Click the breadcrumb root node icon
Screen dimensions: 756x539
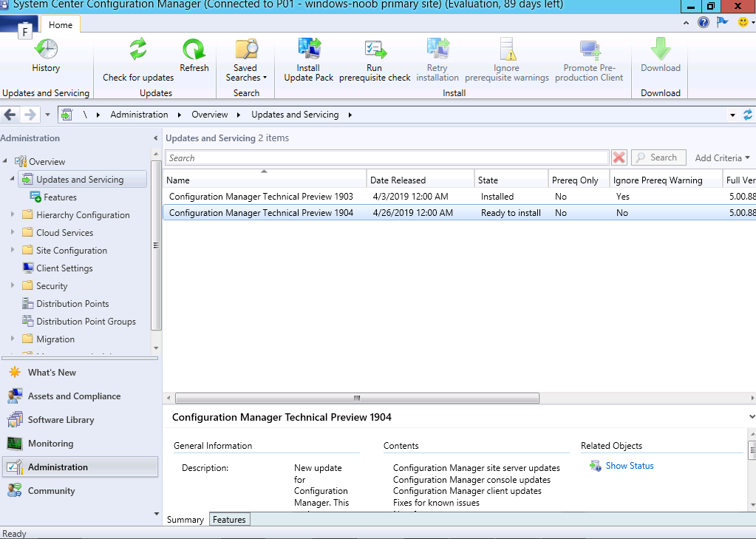tap(67, 115)
